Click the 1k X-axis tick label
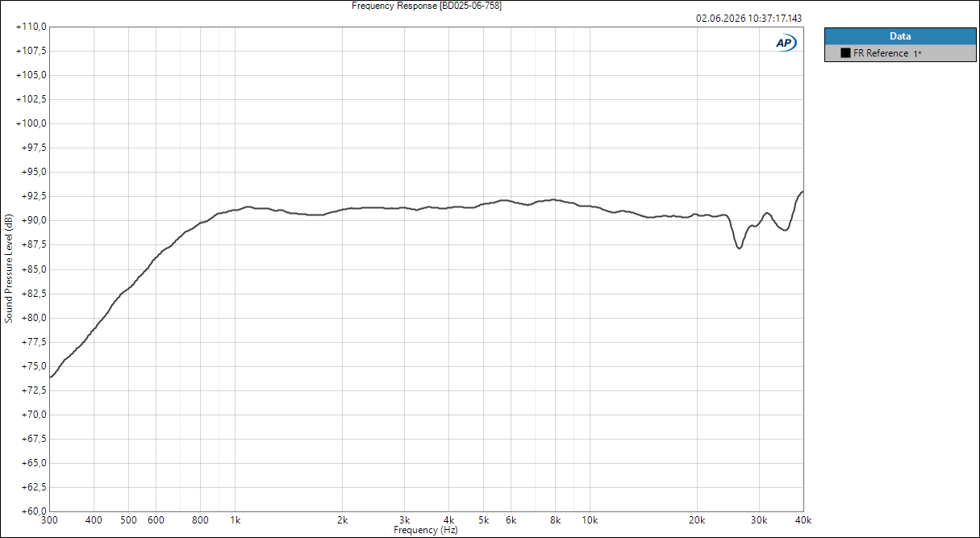 236,520
